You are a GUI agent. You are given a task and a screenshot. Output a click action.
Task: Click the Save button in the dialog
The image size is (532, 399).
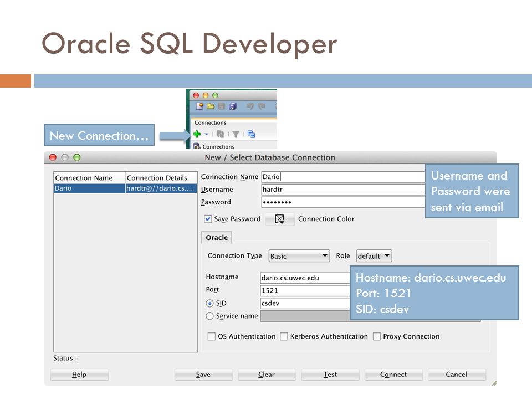[x=203, y=374]
